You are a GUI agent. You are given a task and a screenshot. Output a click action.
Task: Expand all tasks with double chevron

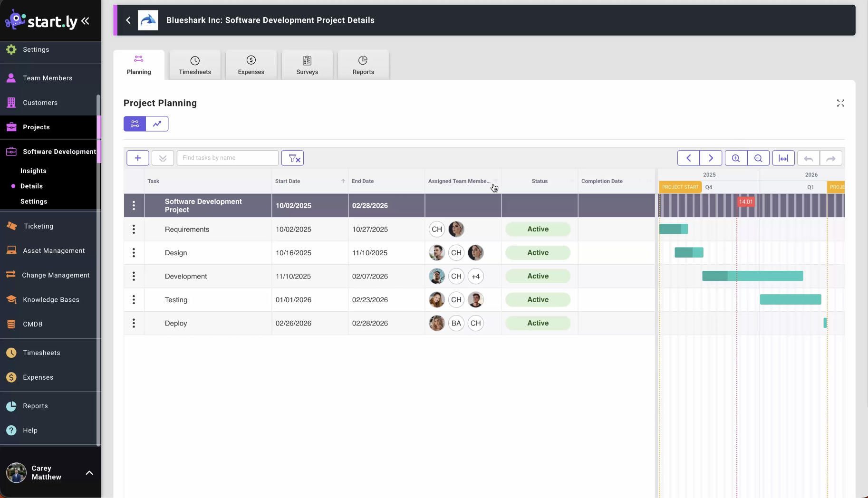tap(163, 158)
